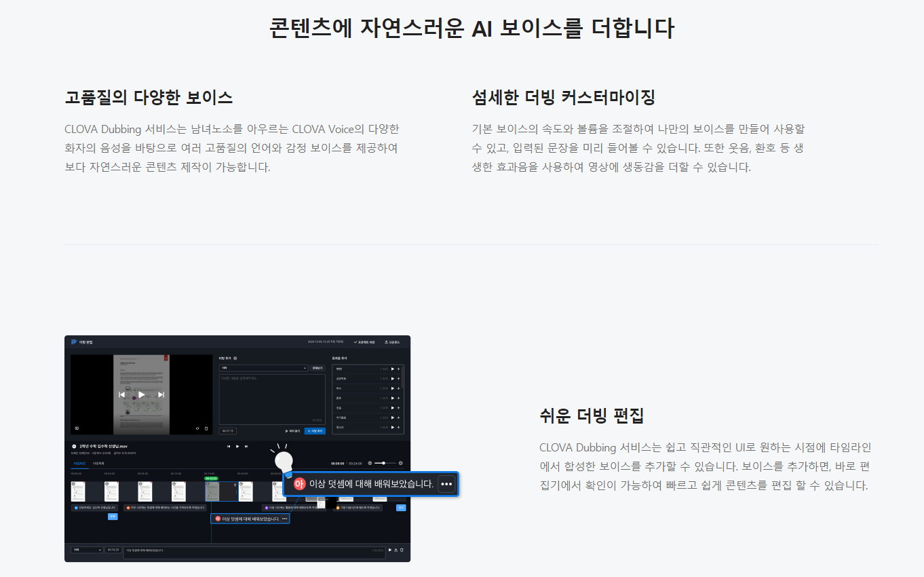
Task: Click the info icon beside dubbing add title
Action: pos(235,358)
